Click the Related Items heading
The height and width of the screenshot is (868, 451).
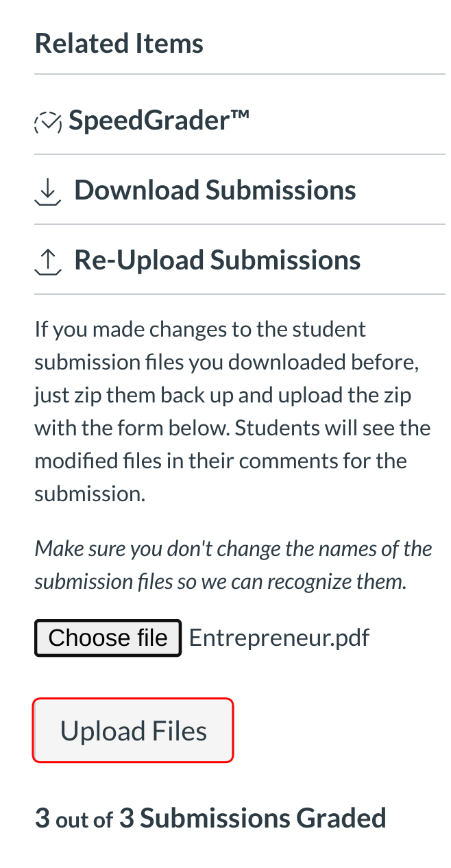tap(119, 43)
